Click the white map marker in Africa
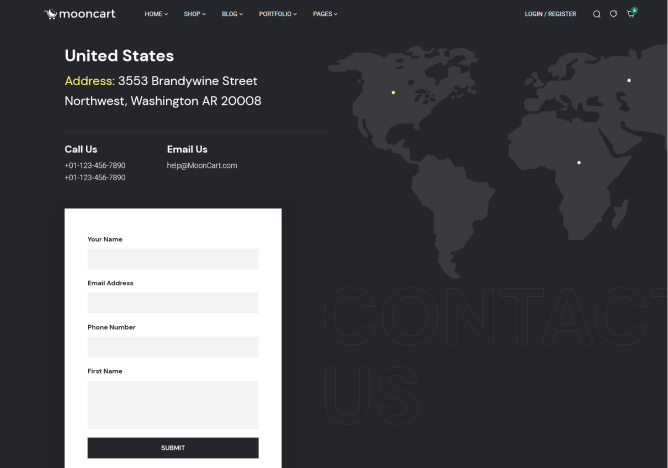 coord(579,162)
